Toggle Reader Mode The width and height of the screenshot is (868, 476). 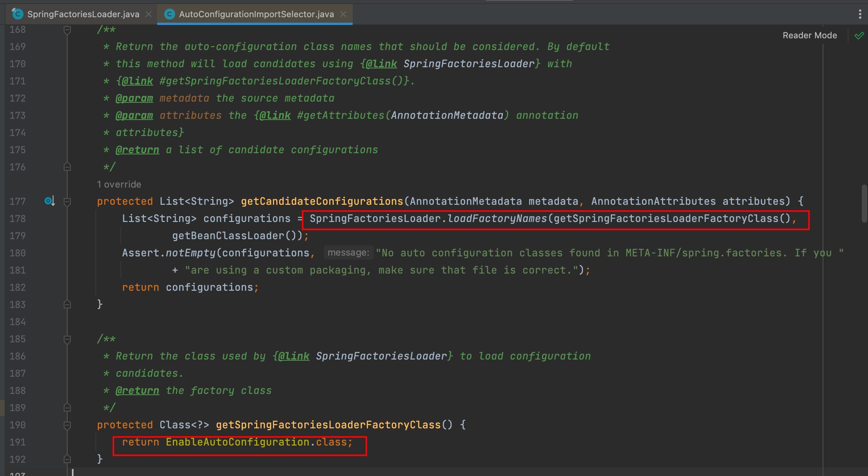pyautogui.click(x=809, y=36)
